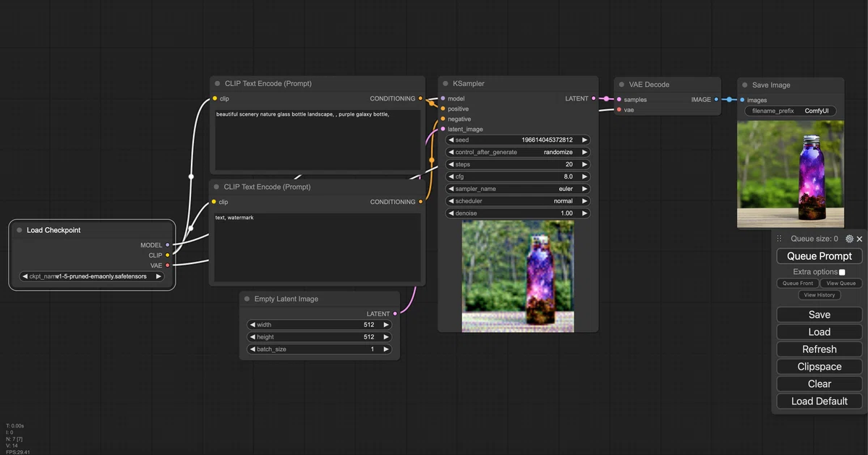Collapse the Save Image node dot
This screenshot has height=455, width=868.
744,85
